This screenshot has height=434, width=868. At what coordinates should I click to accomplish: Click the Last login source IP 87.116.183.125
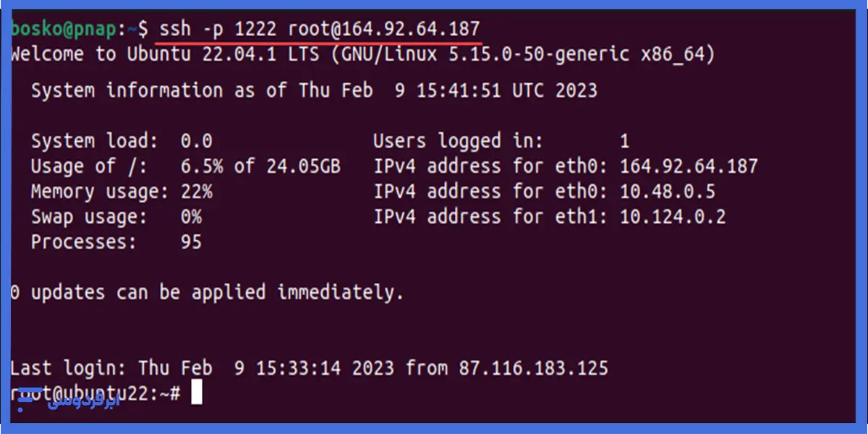point(533,369)
